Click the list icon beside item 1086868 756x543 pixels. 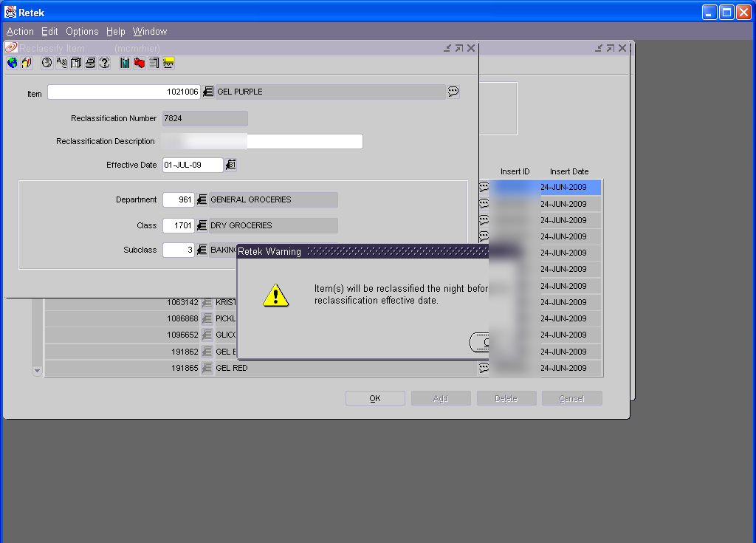pyautogui.click(x=207, y=318)
